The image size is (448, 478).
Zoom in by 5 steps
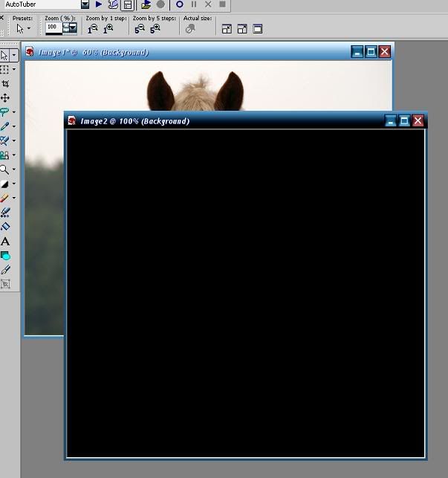155,29
